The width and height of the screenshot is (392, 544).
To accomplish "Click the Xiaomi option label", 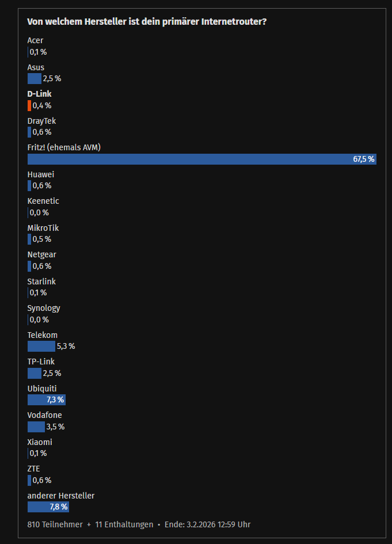I will (x=40, y=442).
